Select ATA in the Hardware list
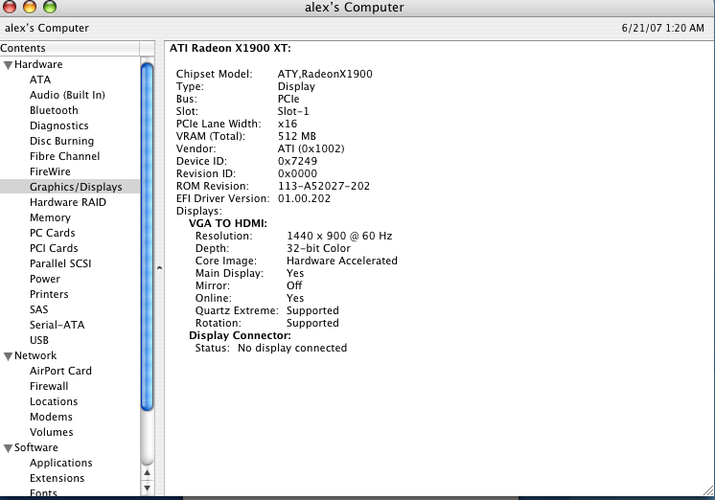Image resolution: width=715 pixels, height=500 pixels. point(40,80)
